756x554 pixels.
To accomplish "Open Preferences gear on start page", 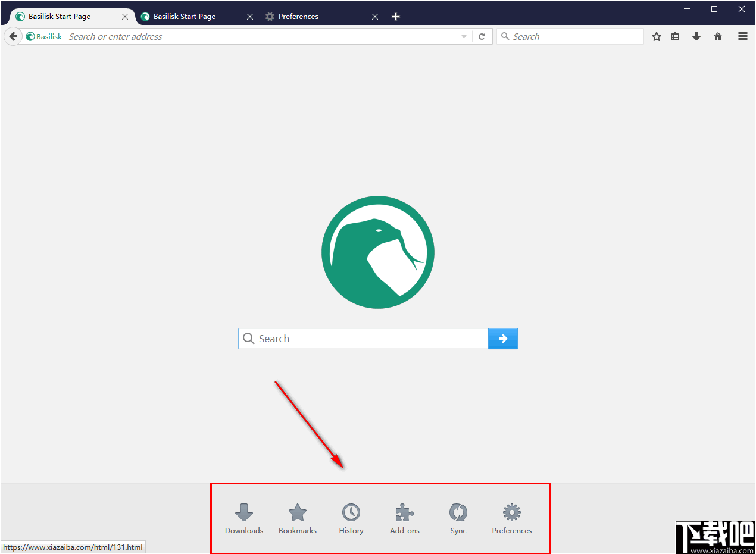I will pos(512,519).
